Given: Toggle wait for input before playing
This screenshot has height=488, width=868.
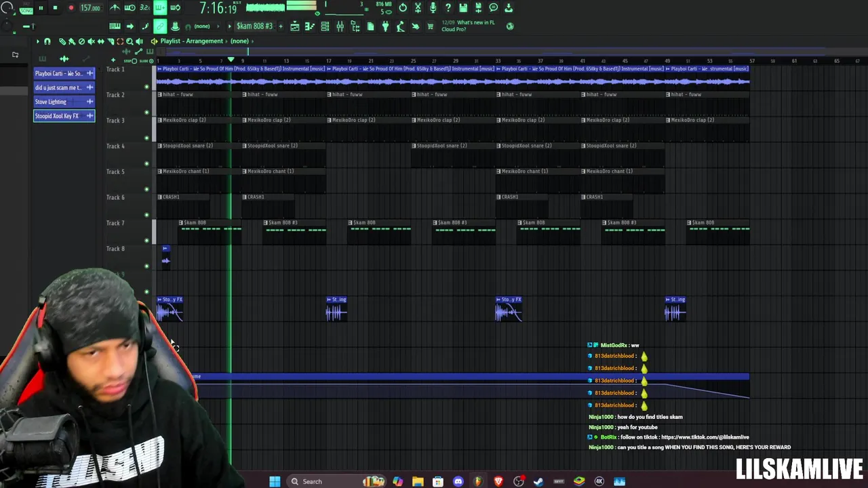Looking at the screenshot, I should 130,7.
